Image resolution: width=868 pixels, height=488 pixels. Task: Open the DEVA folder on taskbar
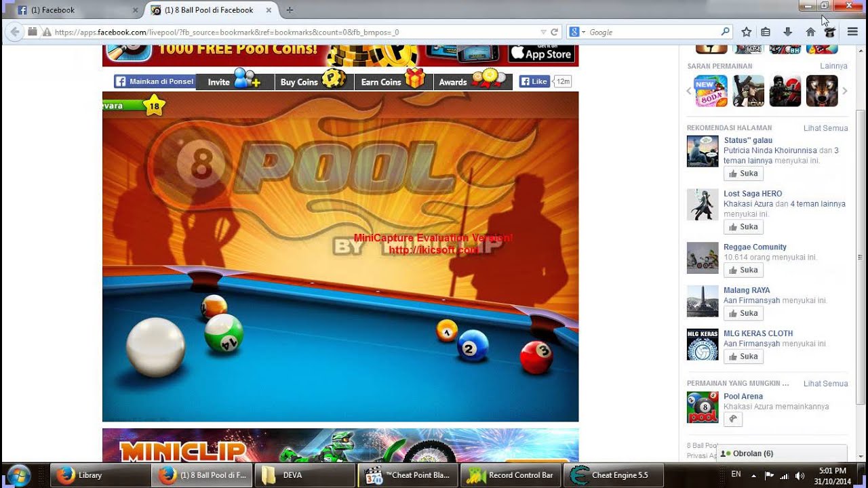click(305, 475)
